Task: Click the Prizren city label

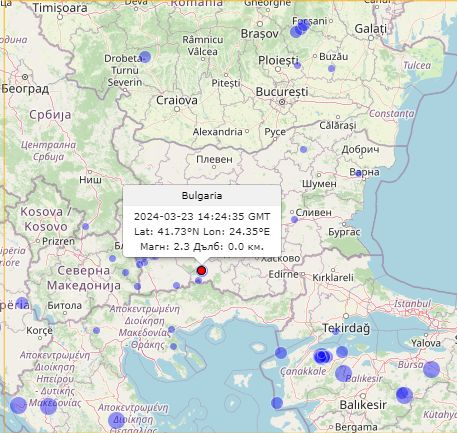Action: 58,241
